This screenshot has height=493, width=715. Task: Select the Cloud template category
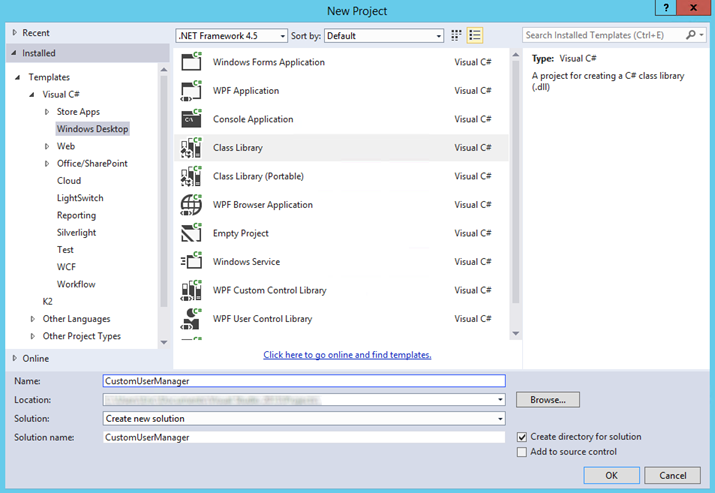69,181
